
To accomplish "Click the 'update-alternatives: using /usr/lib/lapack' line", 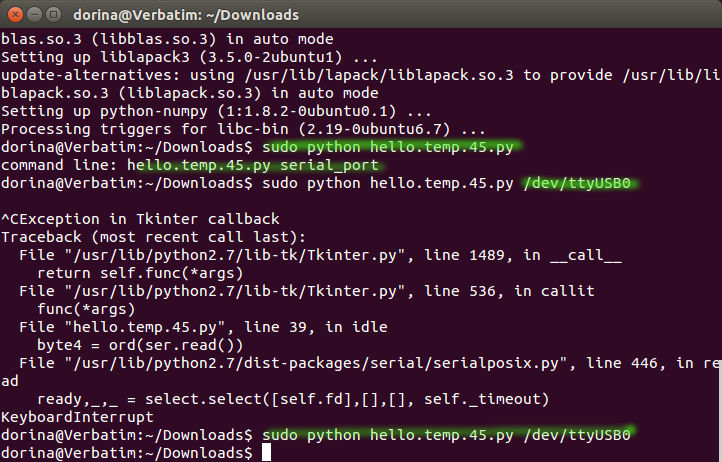I will (x=361, y=75).
